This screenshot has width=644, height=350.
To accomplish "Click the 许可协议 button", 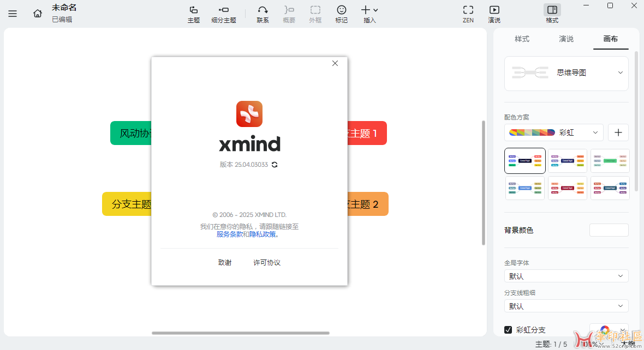I will (266, 263).
